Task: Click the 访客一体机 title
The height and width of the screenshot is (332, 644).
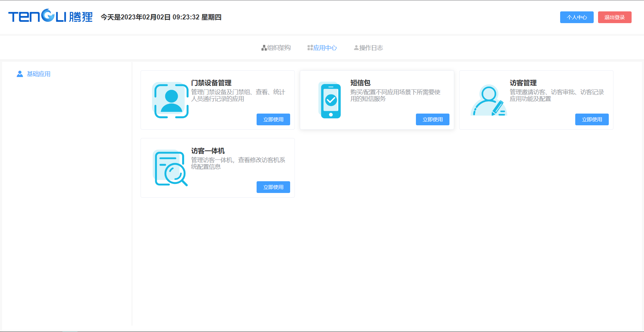Action: [x=208, y=151]
